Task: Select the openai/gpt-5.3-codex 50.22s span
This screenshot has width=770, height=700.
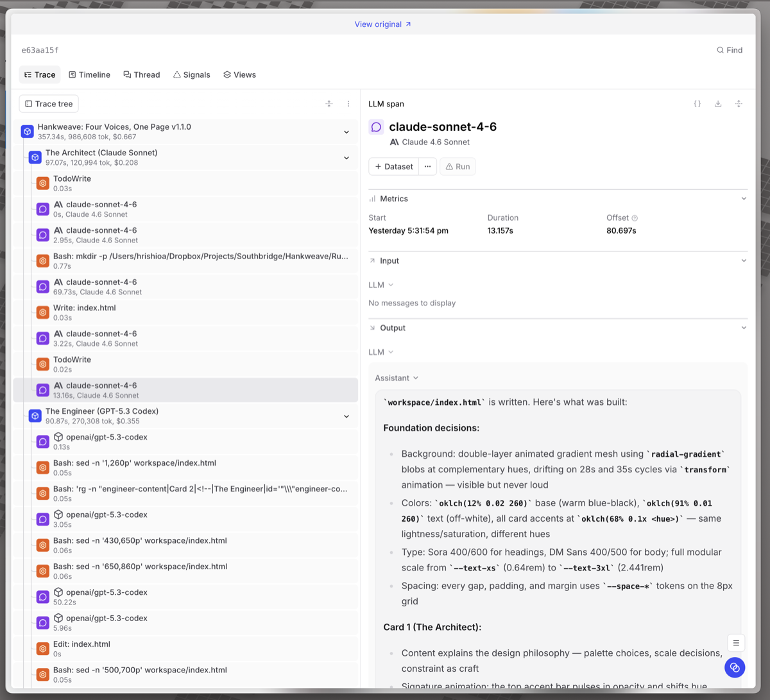Action: (186, 597)
